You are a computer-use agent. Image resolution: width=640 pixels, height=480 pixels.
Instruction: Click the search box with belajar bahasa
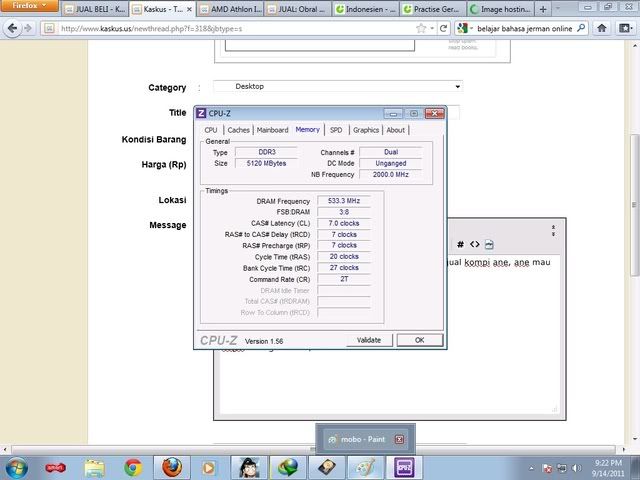[524, 29]
